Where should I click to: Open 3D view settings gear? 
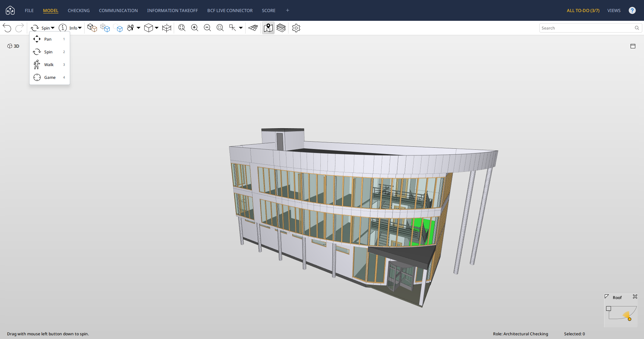pyautogui.click(x=296, y=28)
